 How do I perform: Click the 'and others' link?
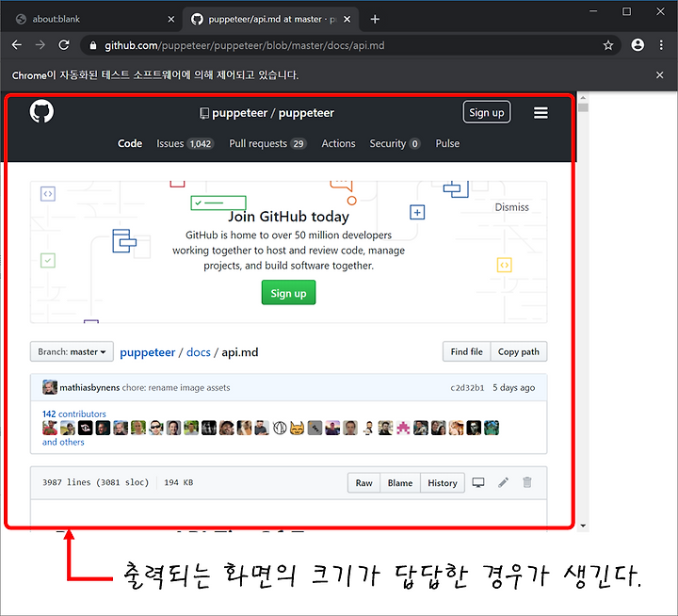click(x=63, y=442)
